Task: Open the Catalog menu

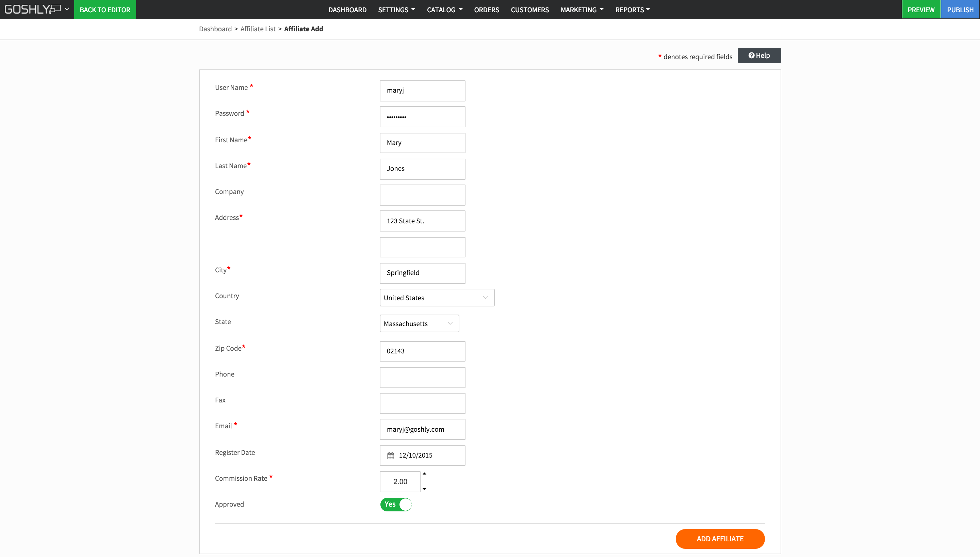Action: coord(444,10)
